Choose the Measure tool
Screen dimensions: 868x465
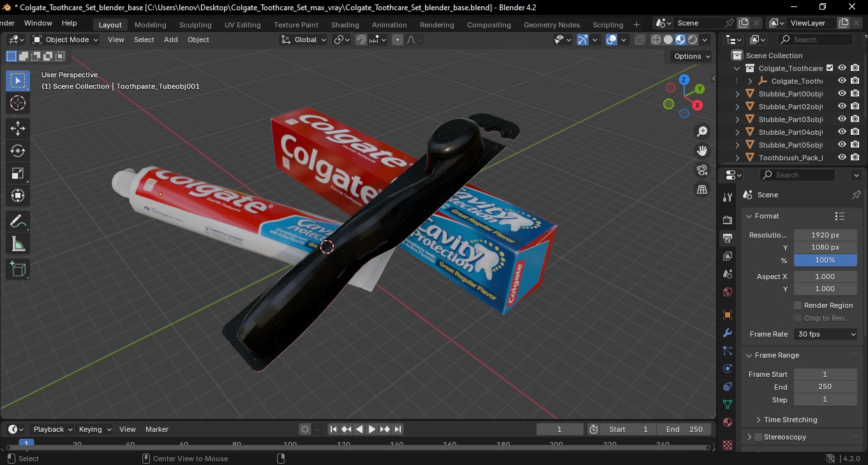(x=18, y=243)
